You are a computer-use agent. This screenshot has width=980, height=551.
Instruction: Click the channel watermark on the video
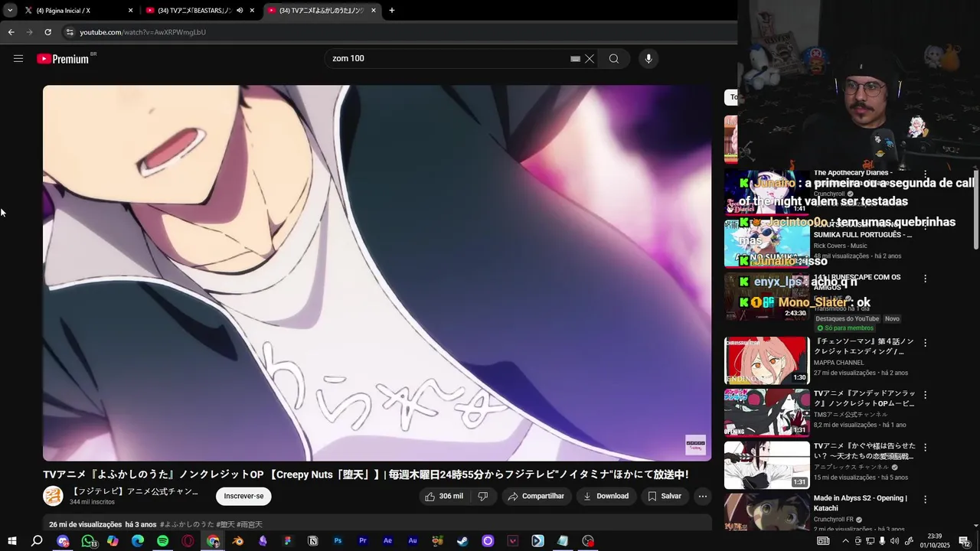[695, 445]
